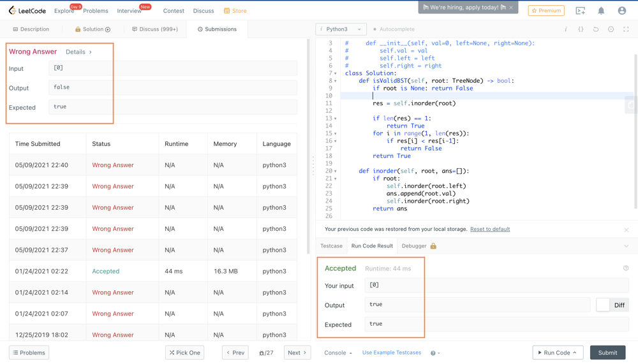Image resolution: width=638 pixels, height=364 pixels.
Task: Toggle the Diff switch
Action: pos(604,305)
